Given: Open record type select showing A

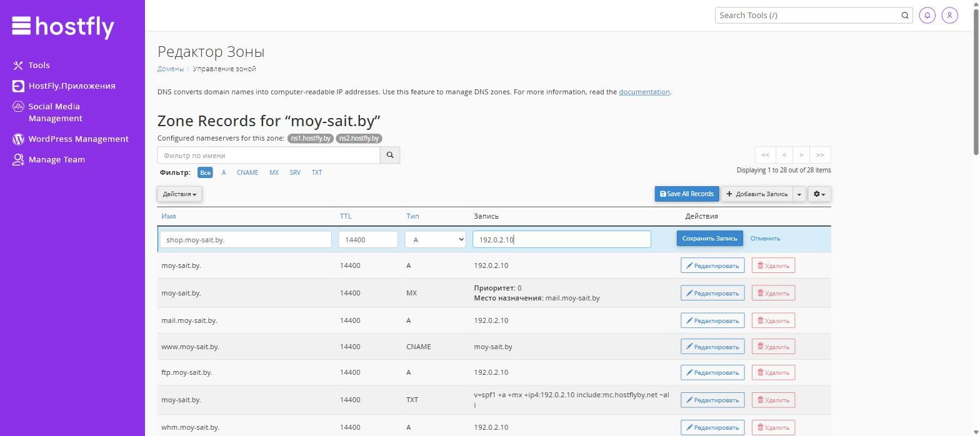Looking at the screenshot, I should 436,239.
